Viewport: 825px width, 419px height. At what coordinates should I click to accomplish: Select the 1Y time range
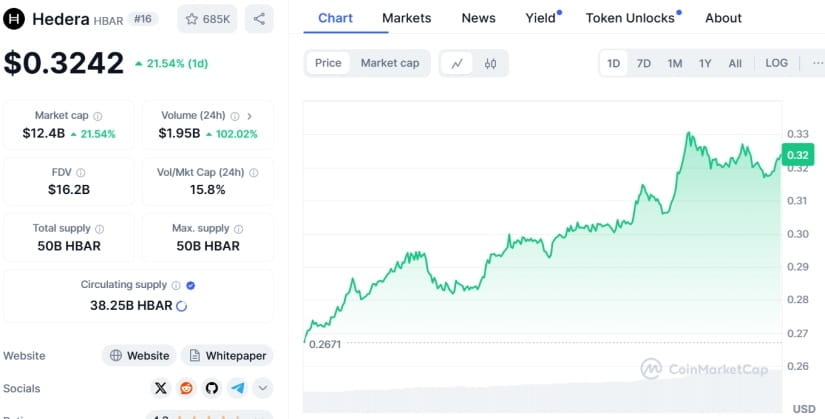pyautogui.click(x=705, y=64)
